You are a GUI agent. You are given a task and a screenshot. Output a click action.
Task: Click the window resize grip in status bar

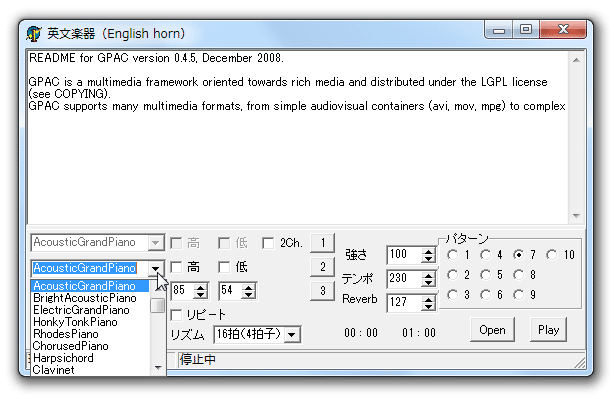click(580, 363)
